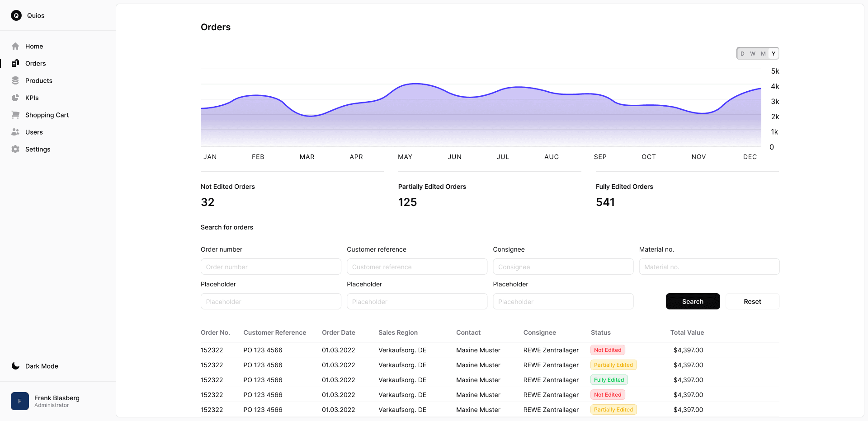The width and height of the screenshot is (868, 421).
Task: Click the Fully Edited status badge
Action: [x=609, y=379]
